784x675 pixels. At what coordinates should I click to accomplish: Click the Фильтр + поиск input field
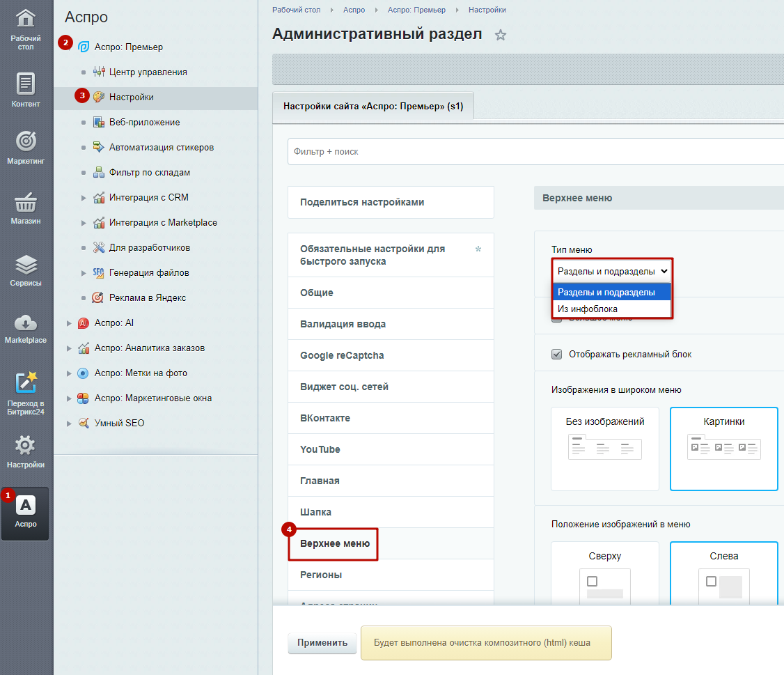pyautogui.click(x=535, y=152)
